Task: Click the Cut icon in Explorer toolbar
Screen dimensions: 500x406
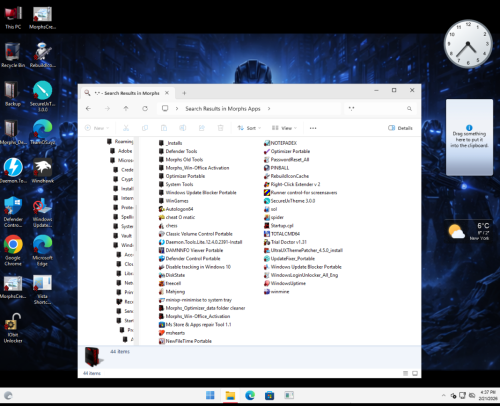Action: 126,128
